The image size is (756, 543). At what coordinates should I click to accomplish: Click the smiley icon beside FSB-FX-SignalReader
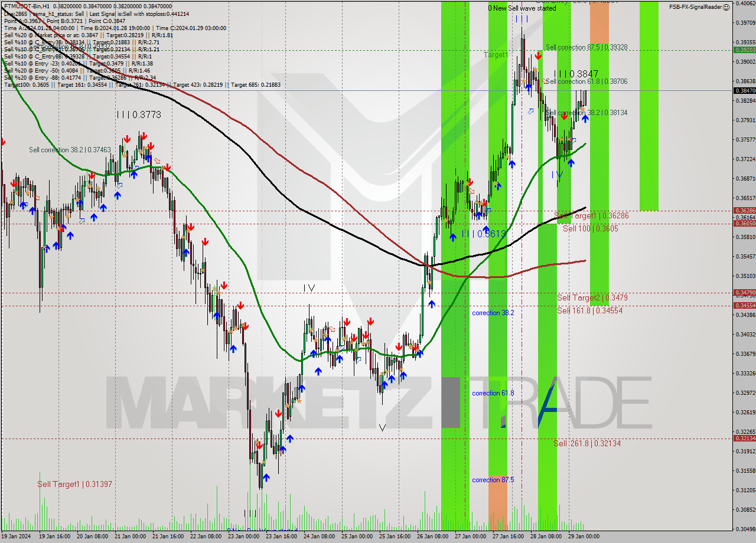(x=727, y=6)
